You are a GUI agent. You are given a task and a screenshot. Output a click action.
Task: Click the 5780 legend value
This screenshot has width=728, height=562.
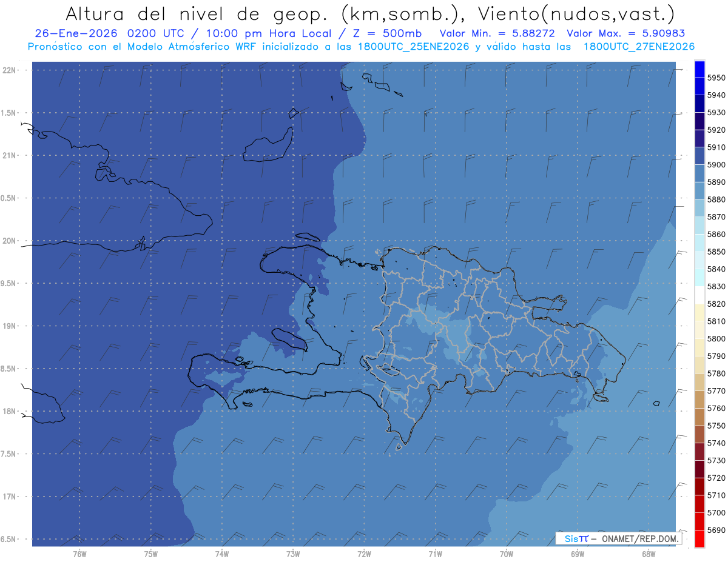click(x=716, y=373)
